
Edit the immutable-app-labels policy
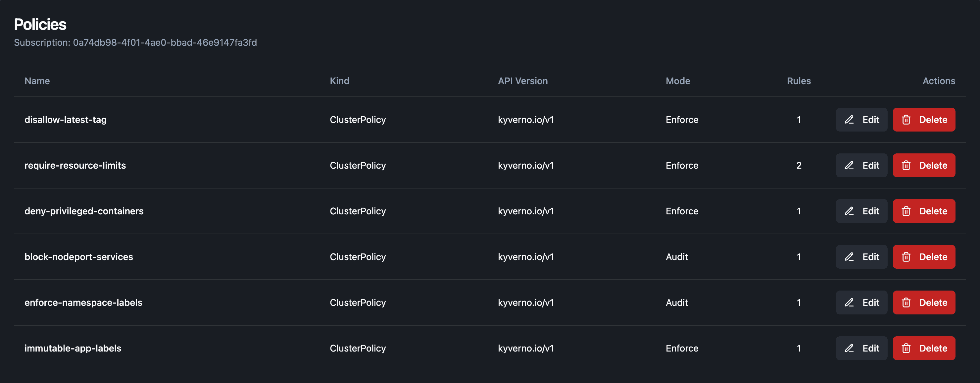pos(861,348)
